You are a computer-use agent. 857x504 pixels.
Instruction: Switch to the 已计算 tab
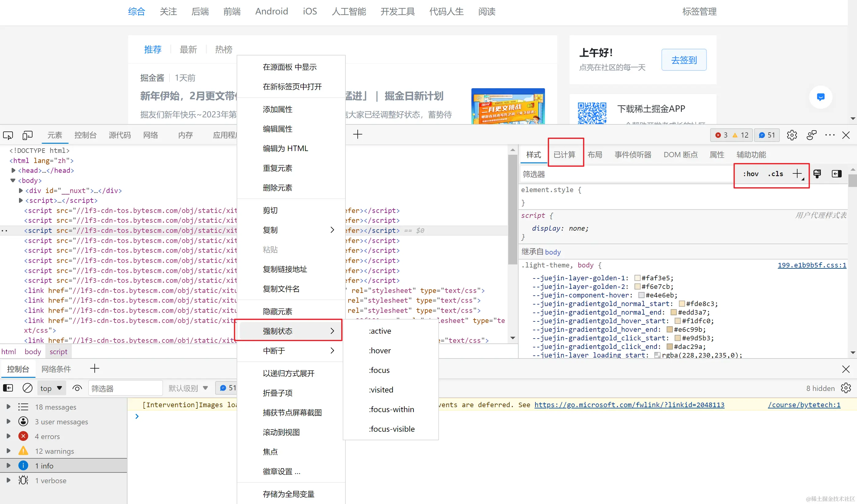click(x=564, y=155)
